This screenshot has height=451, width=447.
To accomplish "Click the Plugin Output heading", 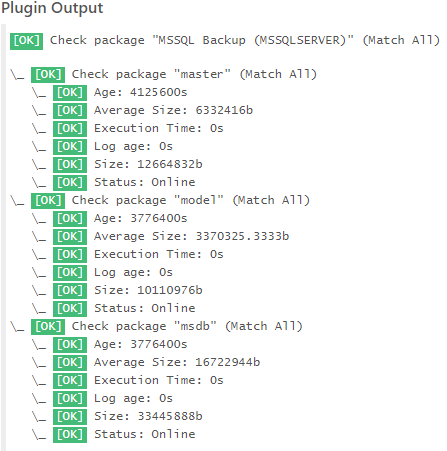I will click(x=52, y=8).
